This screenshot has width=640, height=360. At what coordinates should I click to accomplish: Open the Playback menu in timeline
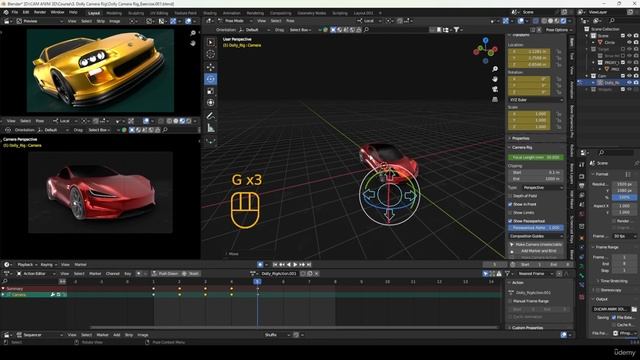(x=27, y=264)
